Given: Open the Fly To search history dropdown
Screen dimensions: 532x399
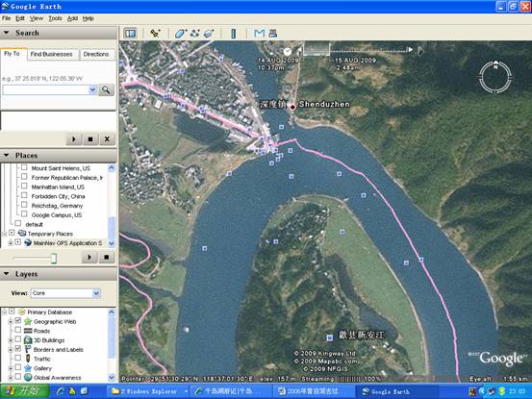Looking at the screenshot, I should (92, 89).
